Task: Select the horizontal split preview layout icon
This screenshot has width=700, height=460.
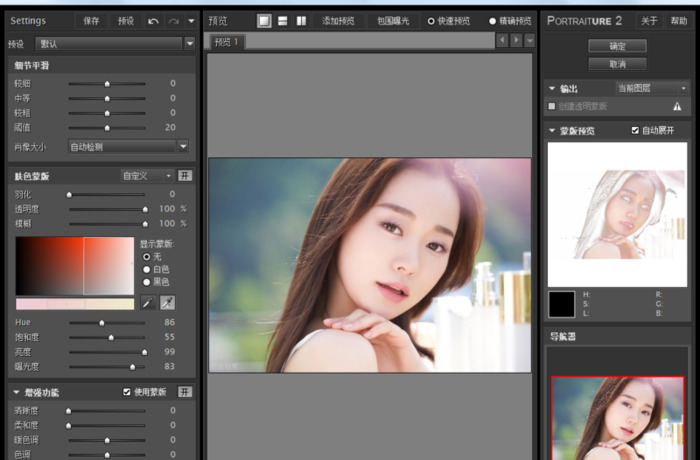Action: click(283, 20)
